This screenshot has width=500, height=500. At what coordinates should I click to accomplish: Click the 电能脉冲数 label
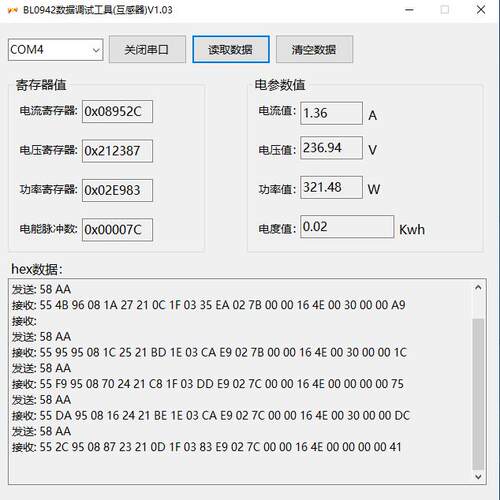click(x=48, y=229)
